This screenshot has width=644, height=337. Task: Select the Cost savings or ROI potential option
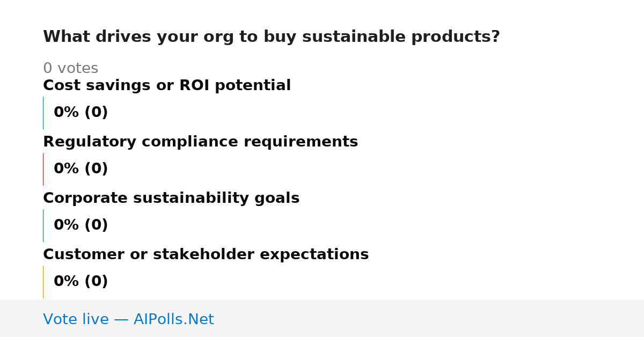167,86
